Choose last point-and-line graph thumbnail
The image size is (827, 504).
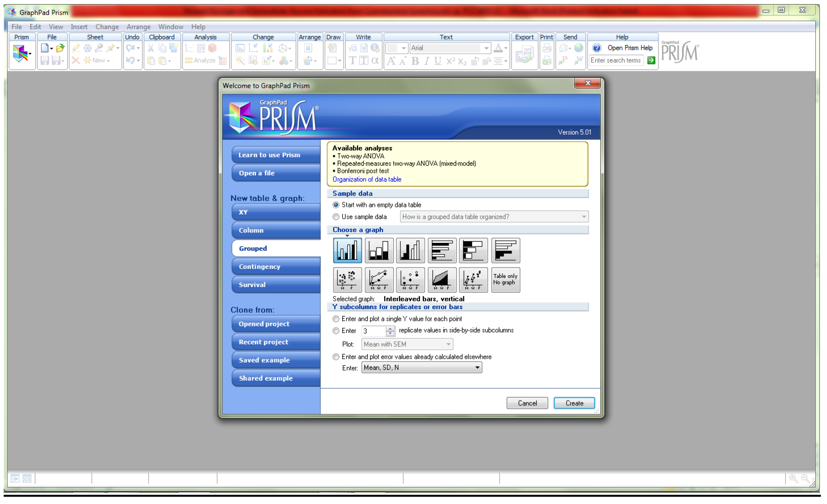(x=473, y=280)
